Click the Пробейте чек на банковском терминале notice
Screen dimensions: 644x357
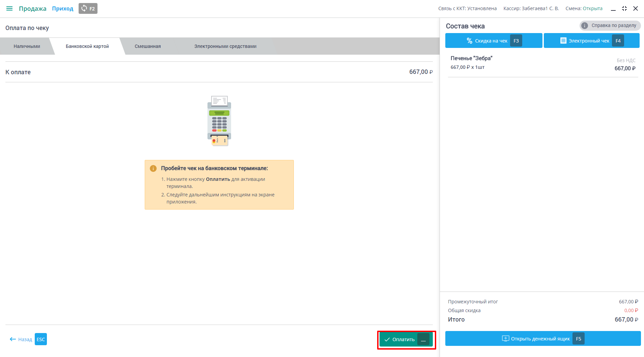[219, 185]
